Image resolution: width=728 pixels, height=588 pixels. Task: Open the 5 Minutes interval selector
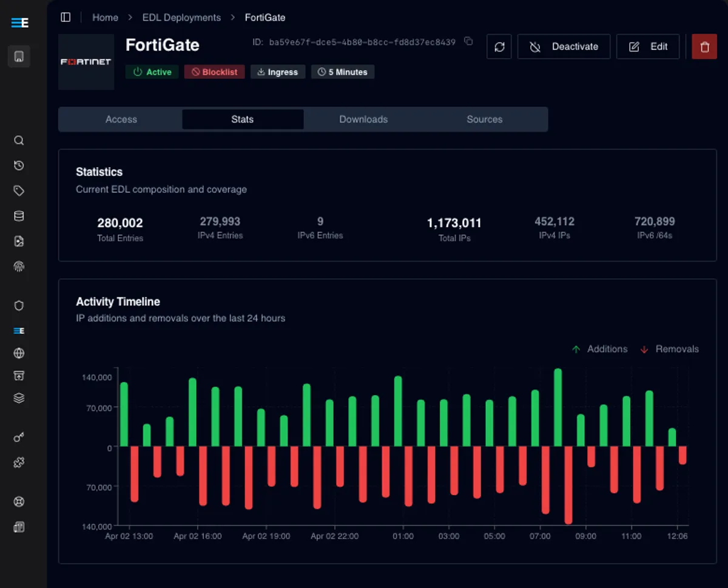pyautogui.click(x=342, y=72)
